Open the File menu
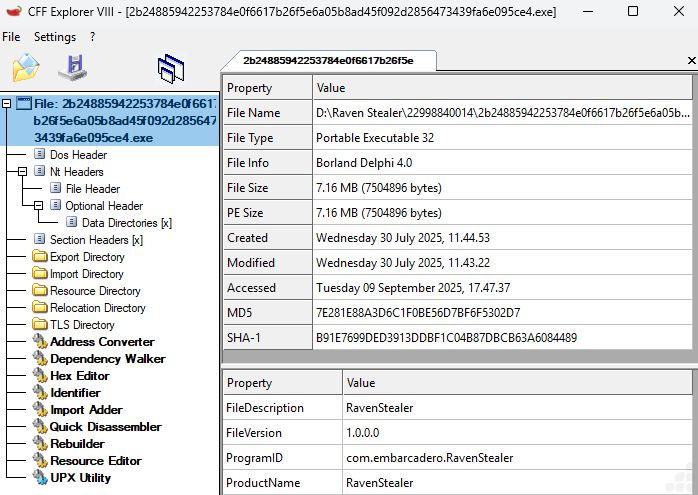This screenshot has width=698, height=495. click(x=11, y=37)
